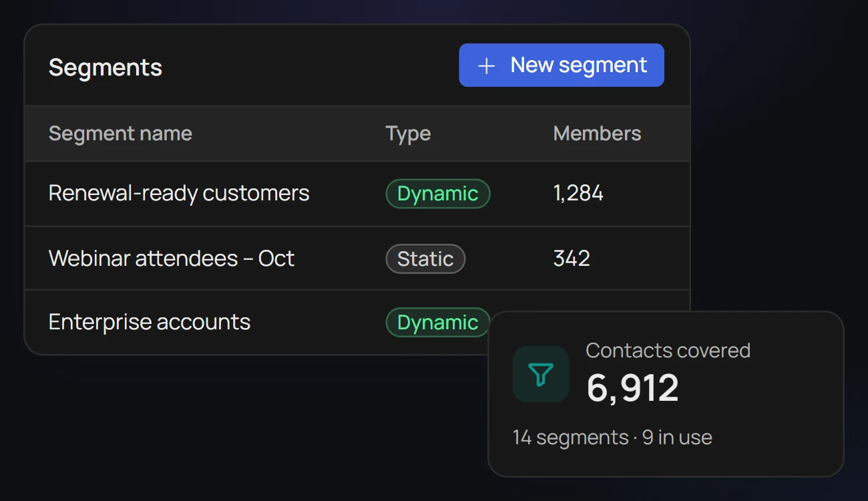Click the Contacts covered label
The image size is (868, 501).
point(668,351)
